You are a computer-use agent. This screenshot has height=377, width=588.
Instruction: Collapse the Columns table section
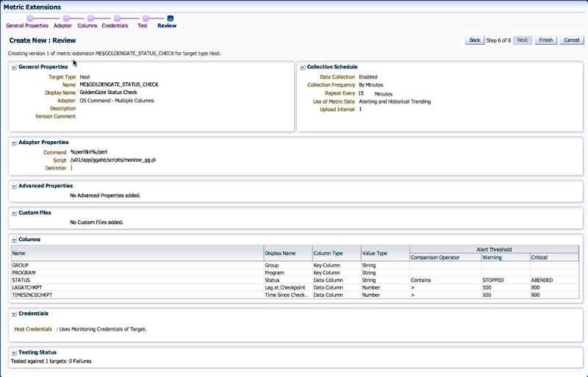(14, 240)
